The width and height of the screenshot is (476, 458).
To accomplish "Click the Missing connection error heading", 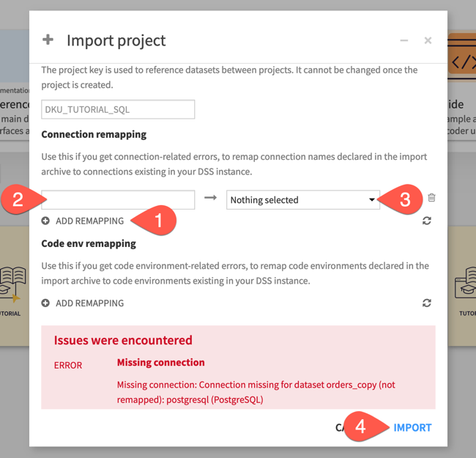I will [161, 362].
